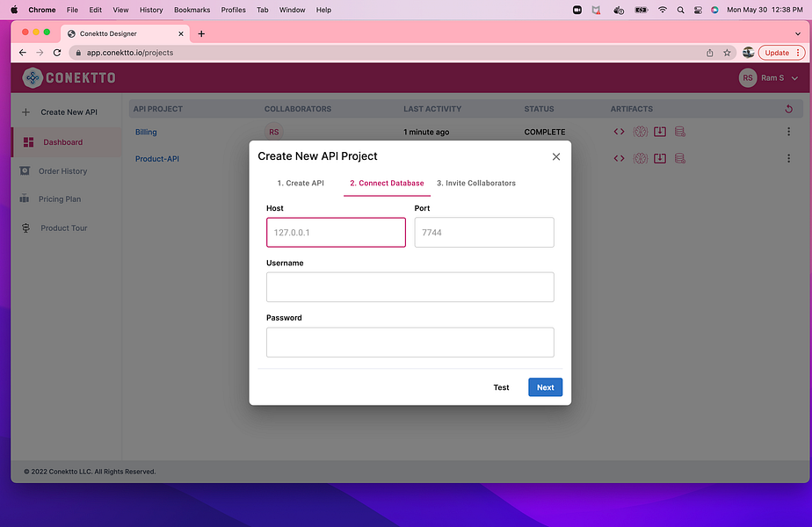Expand the Ram S account dropdown

click(x=794, y=78)
